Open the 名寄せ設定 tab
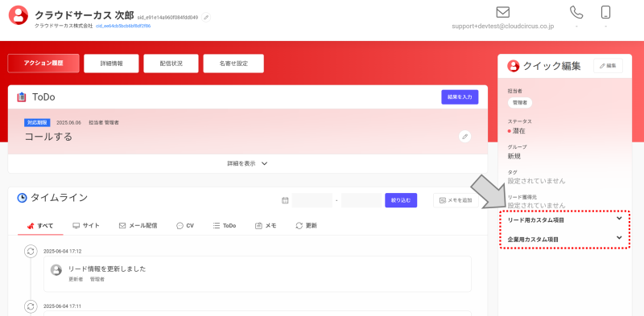 (x=233, y=64)
